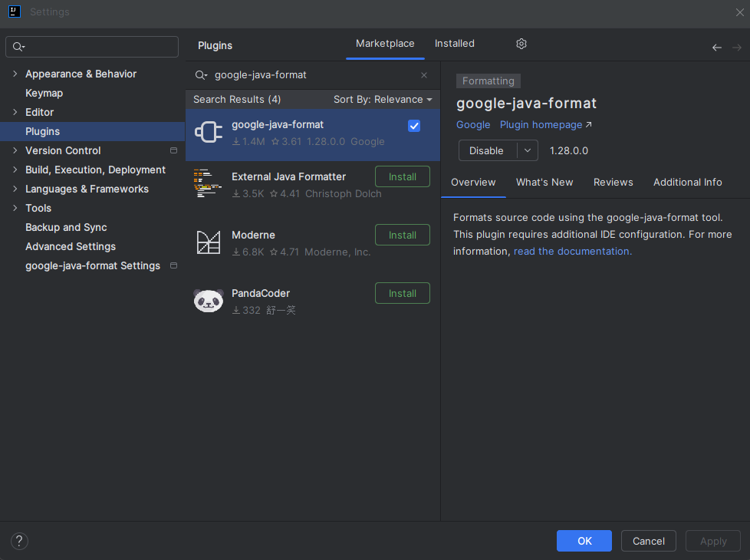Screen dimensions: 750x560
Task: Install External Java Formatter plugin
Action: tap(403, 176)
